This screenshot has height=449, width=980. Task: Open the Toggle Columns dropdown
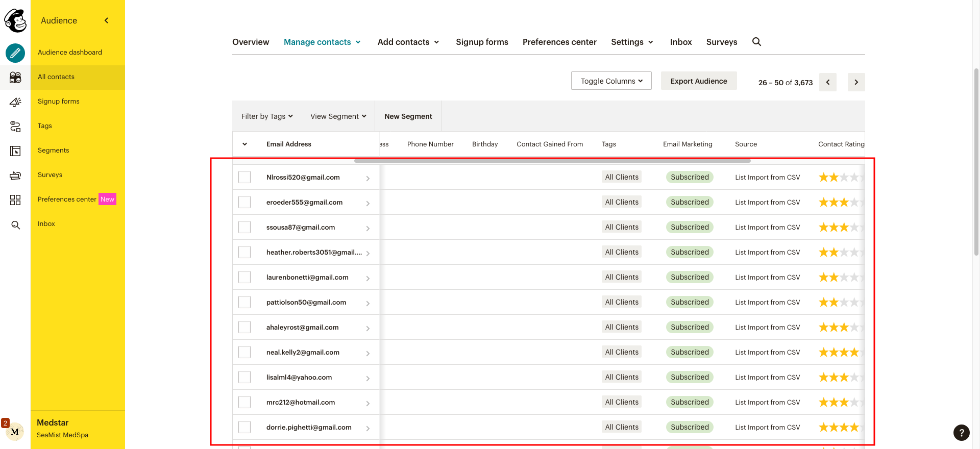coord(611,81)
